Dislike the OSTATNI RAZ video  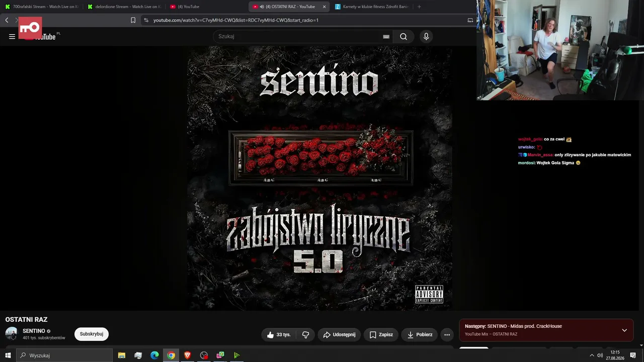(x=305, y=335)
